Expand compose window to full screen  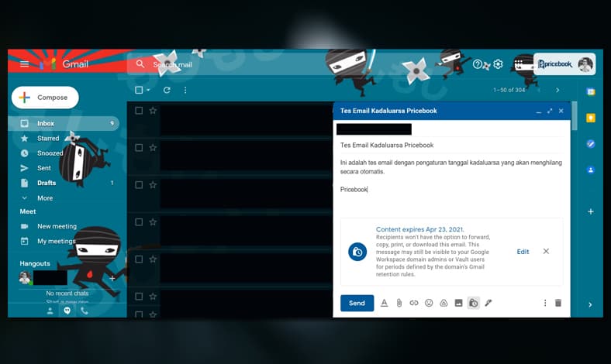pos(550,111)
